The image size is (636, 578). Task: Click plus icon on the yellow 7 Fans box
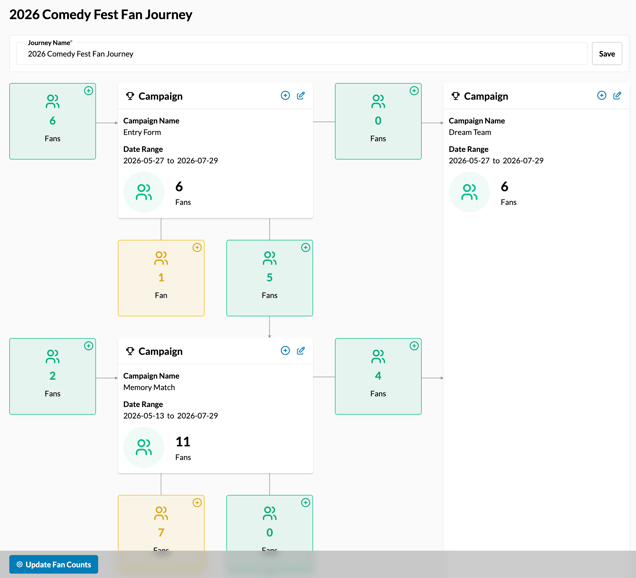197,503
